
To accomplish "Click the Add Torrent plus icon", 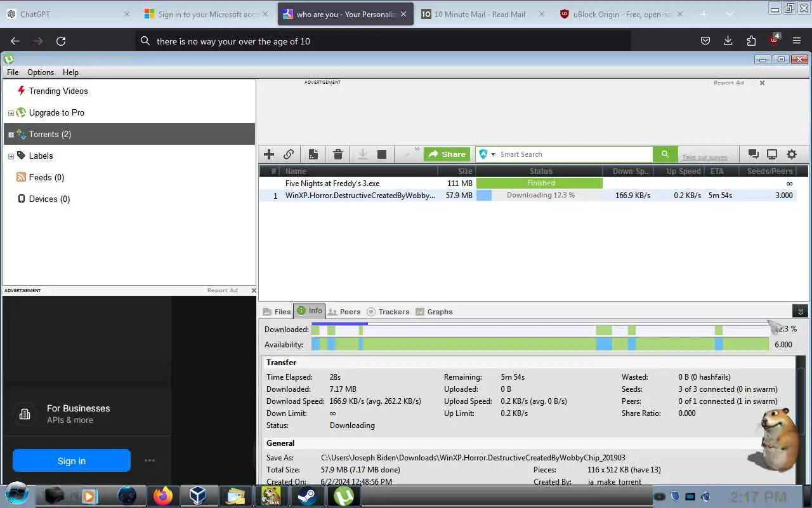I will click(269, 154).
